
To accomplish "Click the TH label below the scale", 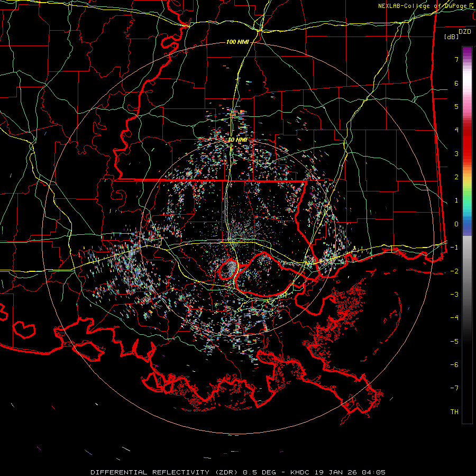I will pyautogui.click(x=454, y=412).
